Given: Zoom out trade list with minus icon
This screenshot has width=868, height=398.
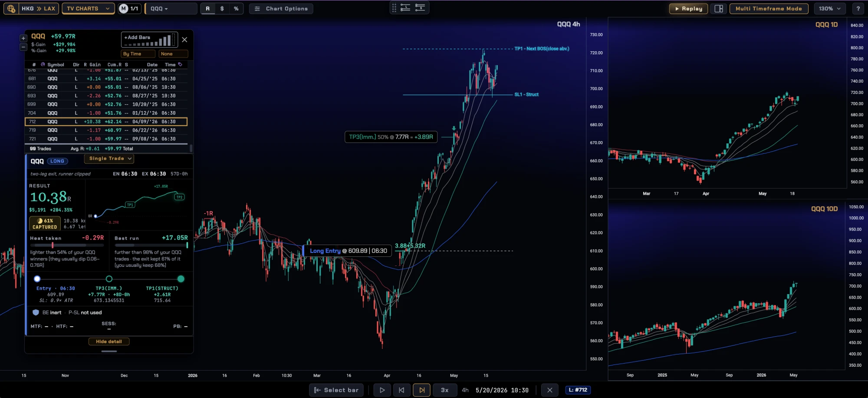Looking at the screenshot, I should [x=23, y=47].
